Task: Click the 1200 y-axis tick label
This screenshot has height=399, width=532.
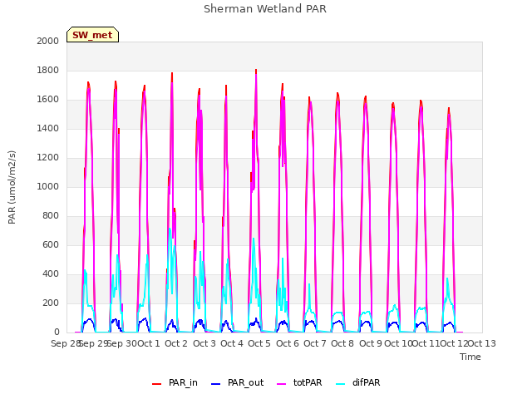Action: tap(48, 157)
